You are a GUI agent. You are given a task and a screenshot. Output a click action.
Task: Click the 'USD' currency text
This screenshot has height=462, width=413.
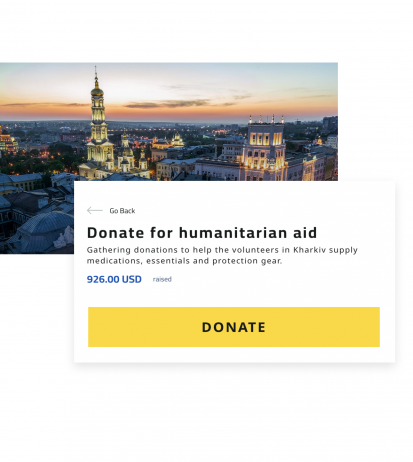(x=132, y=279)
